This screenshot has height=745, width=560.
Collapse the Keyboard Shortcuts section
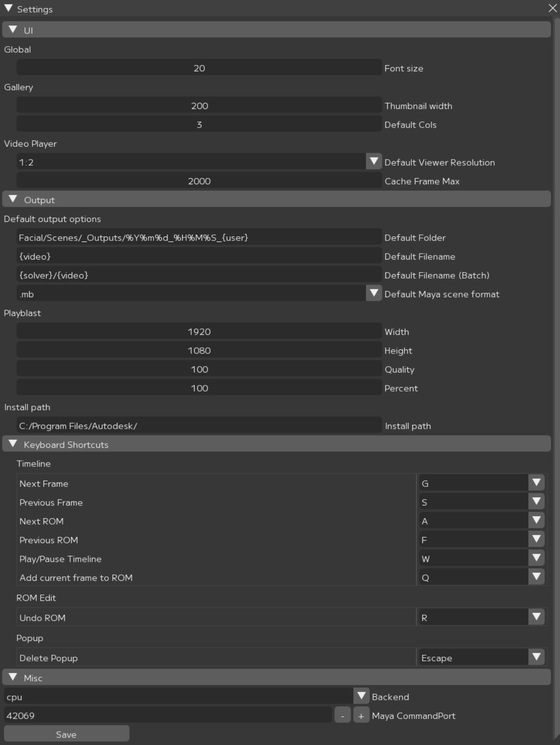[x=14, y=444]
